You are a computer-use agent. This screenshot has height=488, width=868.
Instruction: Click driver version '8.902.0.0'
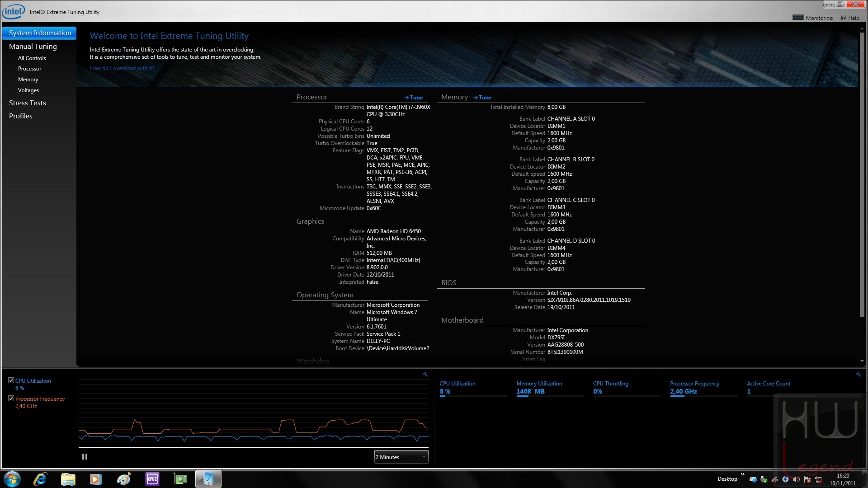[377, 267]
